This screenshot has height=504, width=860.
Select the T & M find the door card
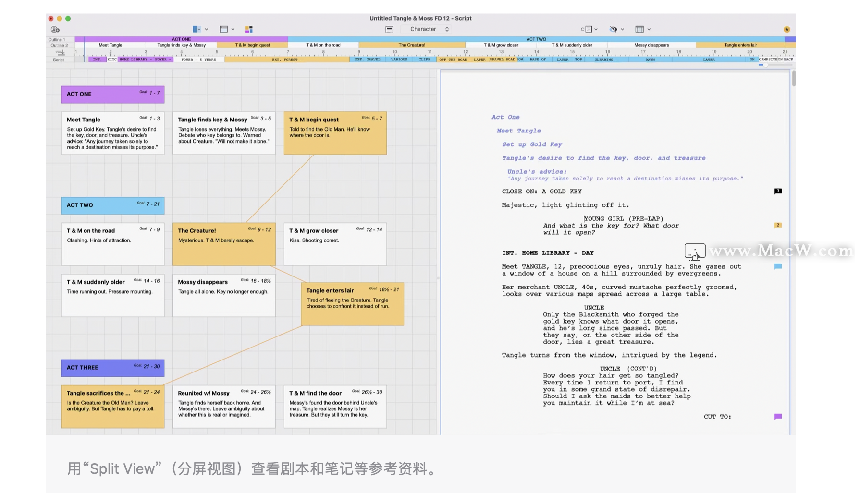pyautogui.click(x=335, y=406)
